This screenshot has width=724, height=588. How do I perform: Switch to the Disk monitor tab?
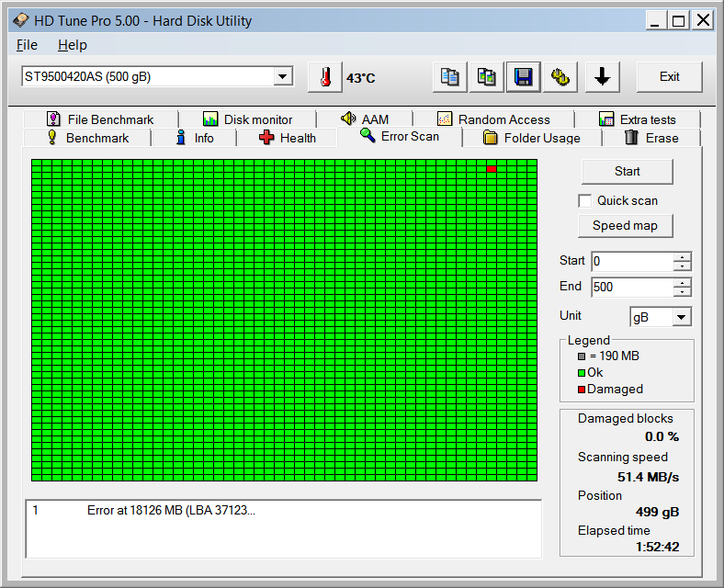(x=248, y=119)
